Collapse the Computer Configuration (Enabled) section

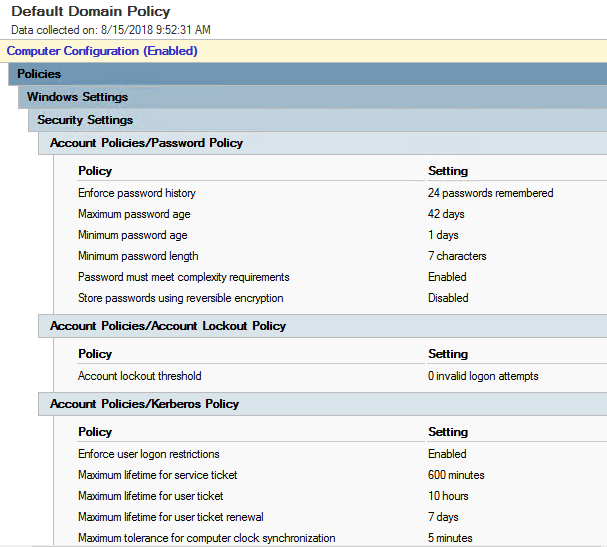(x=102, y=51)
